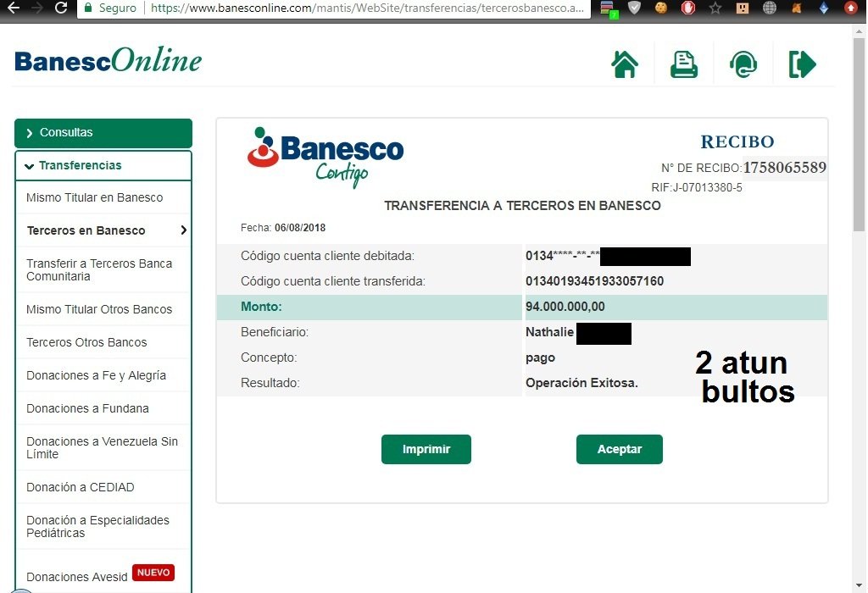This screenshot has width=868, height=593.
Task: Click the green secure padlock icon
Action: (x=87, y=8)
